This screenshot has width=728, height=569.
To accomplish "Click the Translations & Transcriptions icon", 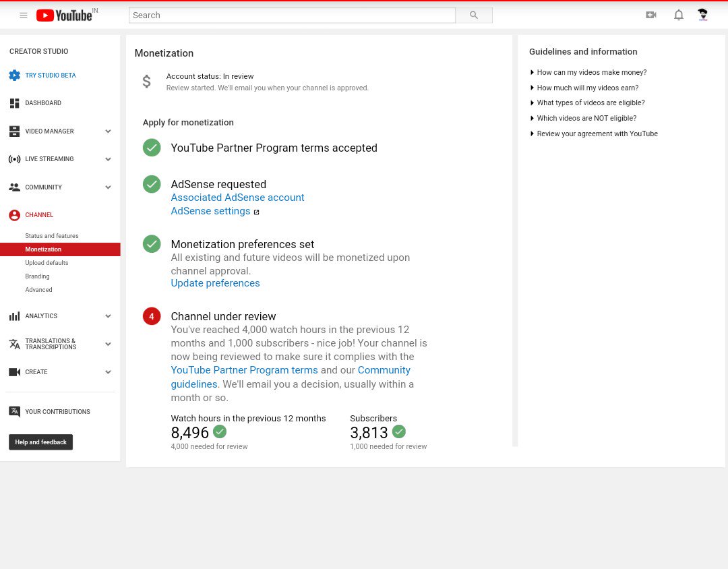I will 14,345.
